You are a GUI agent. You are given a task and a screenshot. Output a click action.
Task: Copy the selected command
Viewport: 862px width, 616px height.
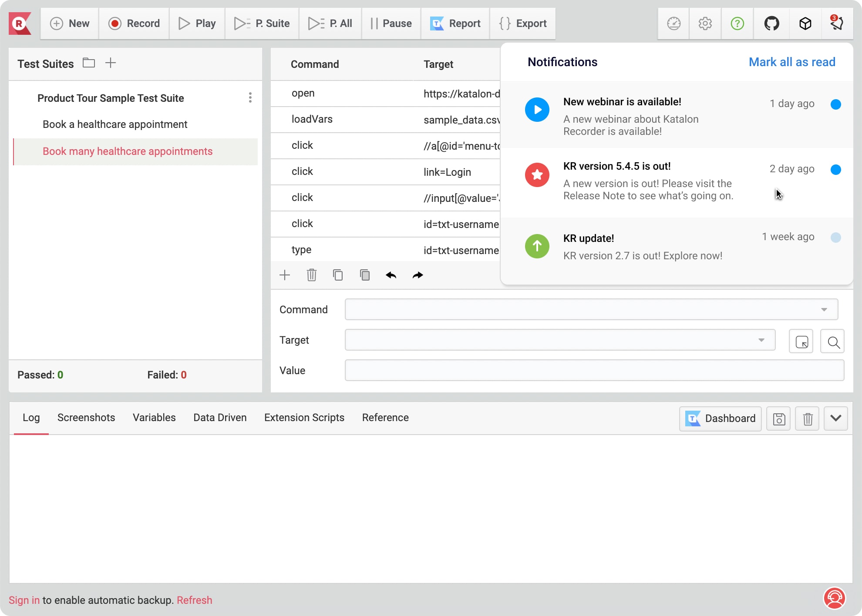tap(338, 275)
